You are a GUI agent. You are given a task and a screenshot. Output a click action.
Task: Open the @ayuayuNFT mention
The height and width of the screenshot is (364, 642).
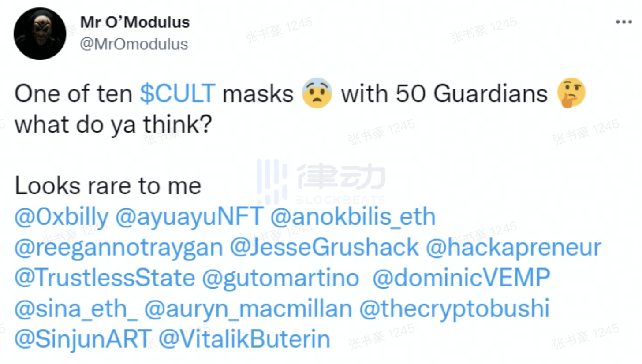[x=189, y=217]
